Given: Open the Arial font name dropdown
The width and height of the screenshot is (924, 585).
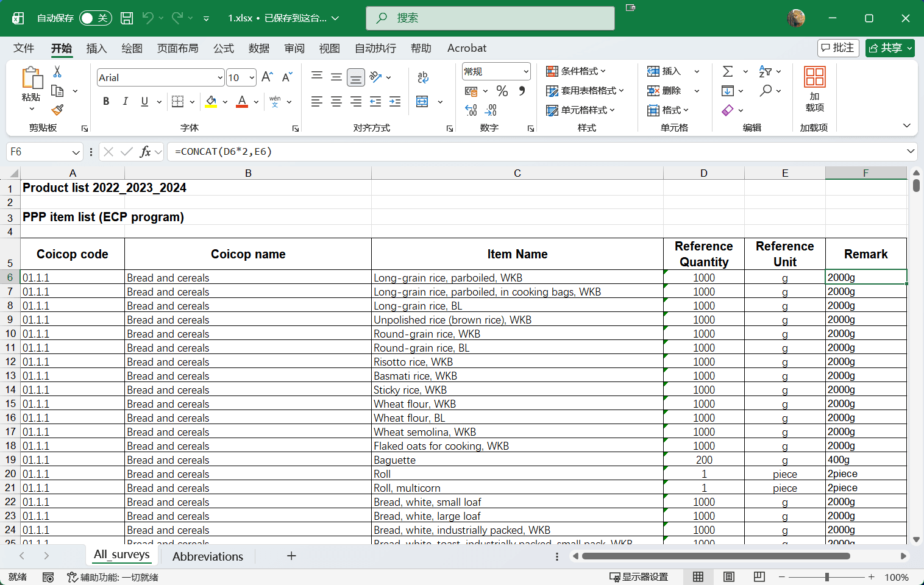Looking at the screenshot, I should [x=220, y=77].
